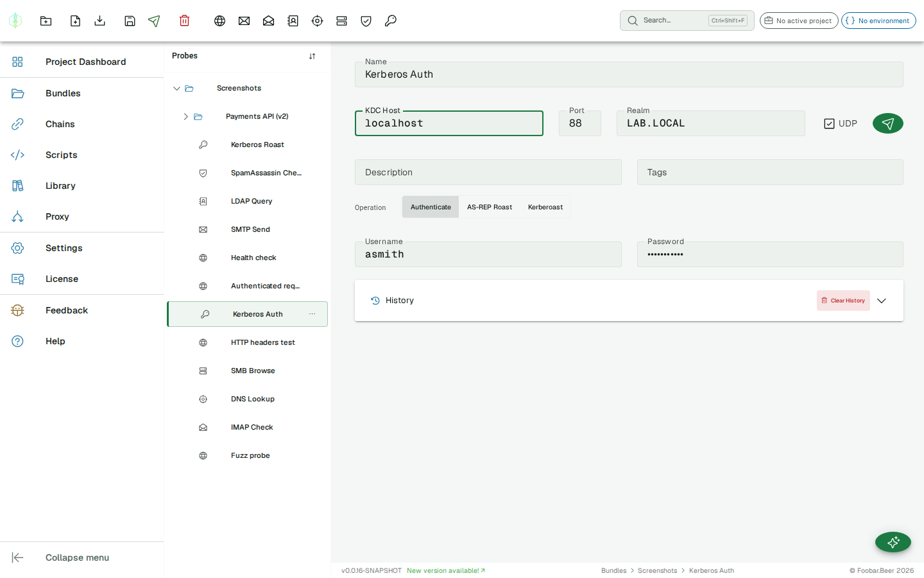
Task: Open the Scripts section
Action: 81,155
